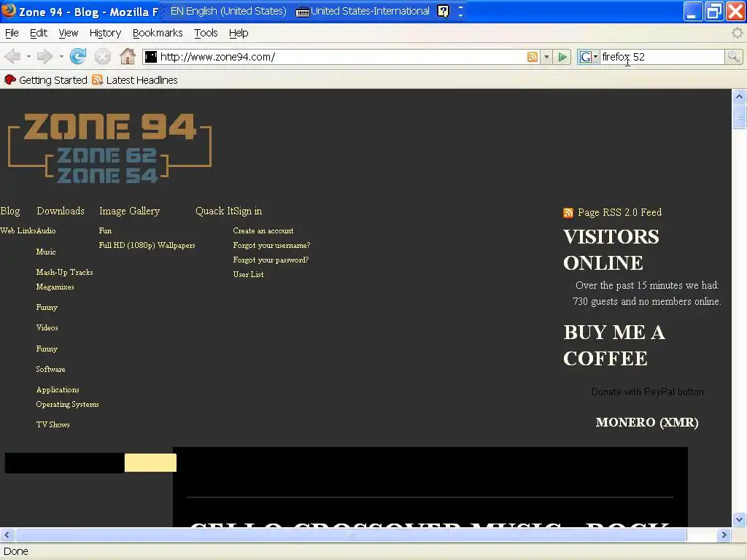Click the horizontal scrollbar left arrow
This screenshot has height=560, width=747.
[x=7, y=535]
